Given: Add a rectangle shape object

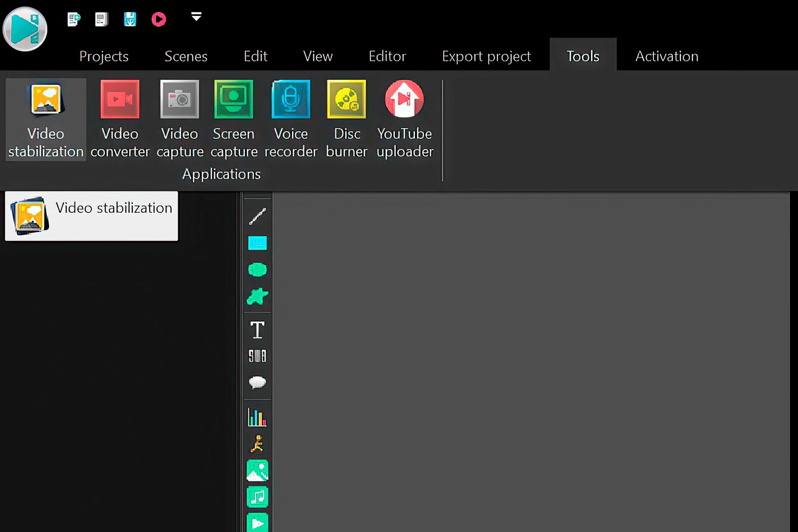Looking at the screenshot, I should tap(257, 243).
